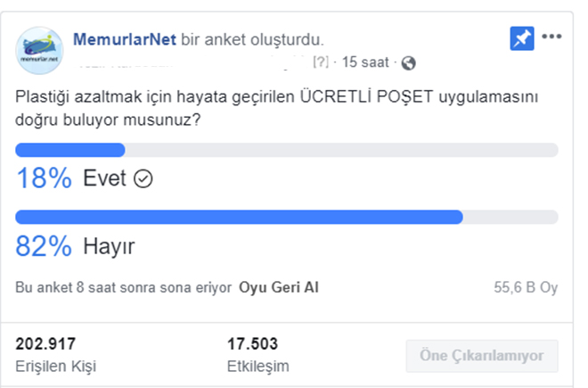Open the three-dot post options menu
Viewport: 588px width, 388px height.
(551, 37)
